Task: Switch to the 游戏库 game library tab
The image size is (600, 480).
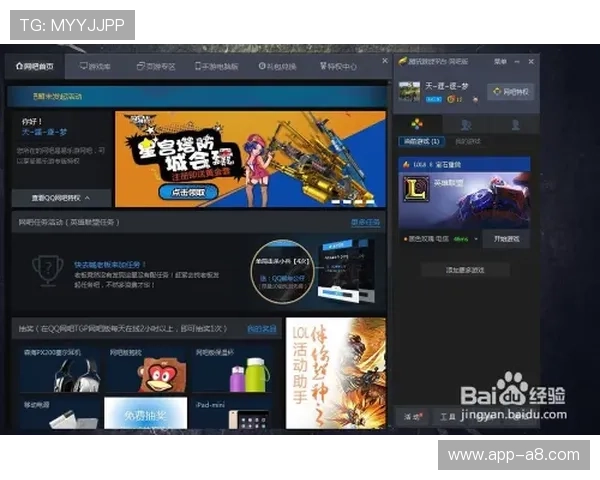Action: coord(95,67)
